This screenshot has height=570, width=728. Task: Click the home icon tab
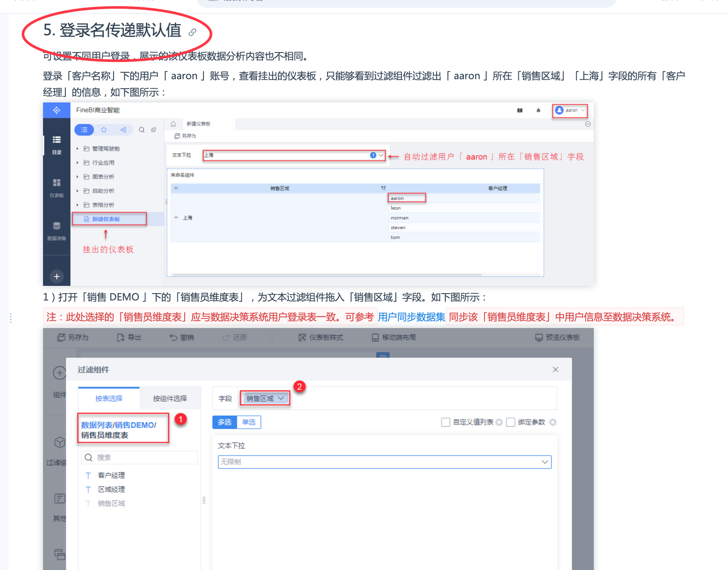coord(173,124)
